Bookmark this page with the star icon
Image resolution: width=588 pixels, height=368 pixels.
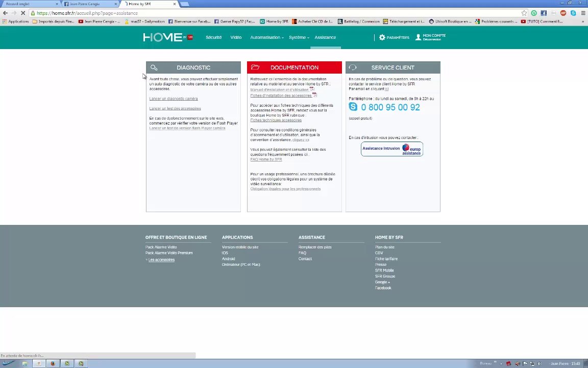tap(524, 13)
